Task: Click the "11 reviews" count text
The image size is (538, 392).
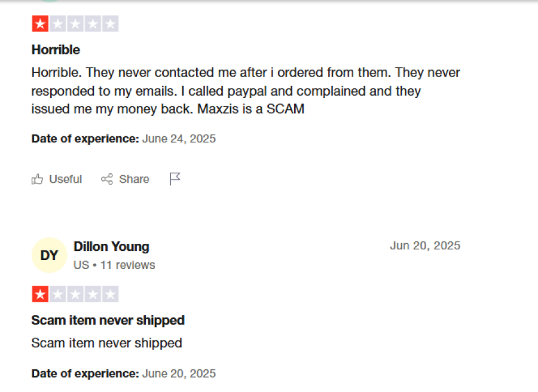Action: pos(127,265)
